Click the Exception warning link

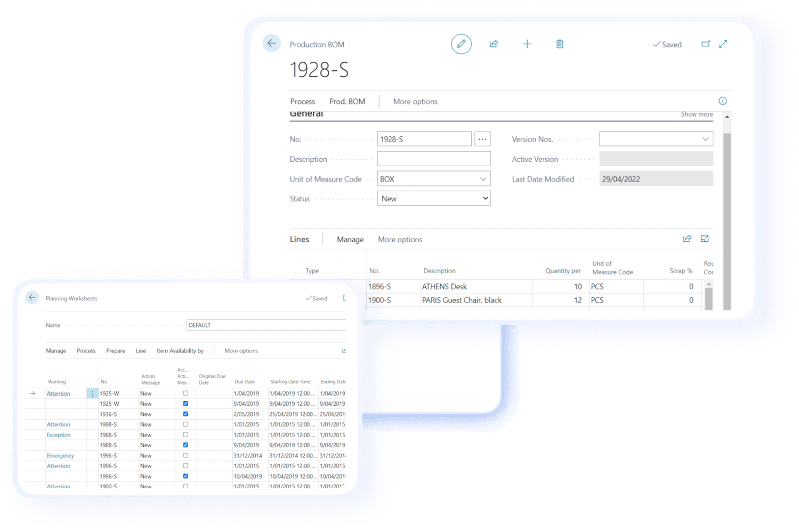(59, 435)
